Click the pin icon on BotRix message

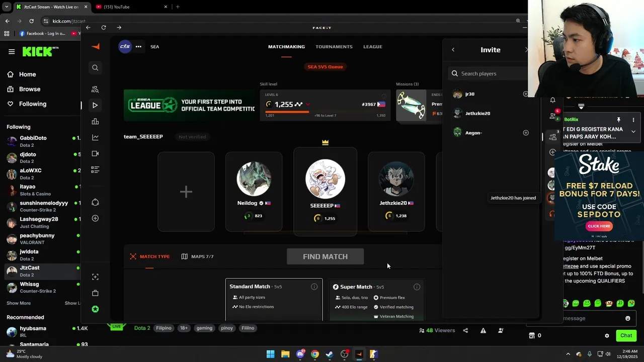619,120
